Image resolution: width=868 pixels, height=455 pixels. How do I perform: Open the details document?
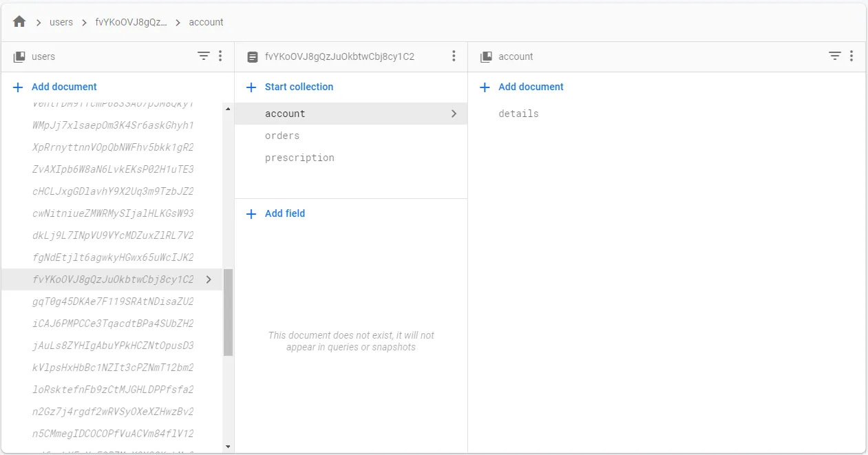[518, 114]
